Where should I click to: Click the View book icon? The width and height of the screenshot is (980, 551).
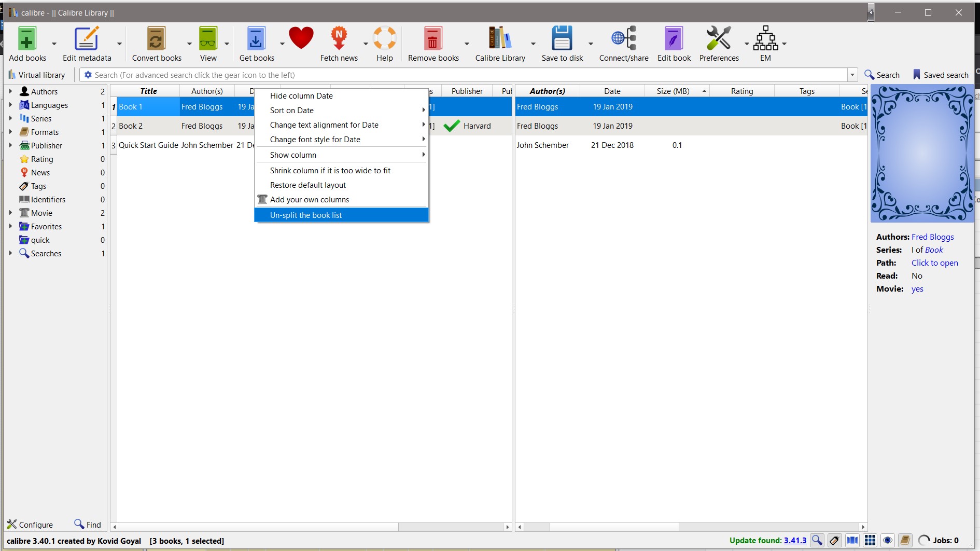pyautogui.click(x=208, y=39)
